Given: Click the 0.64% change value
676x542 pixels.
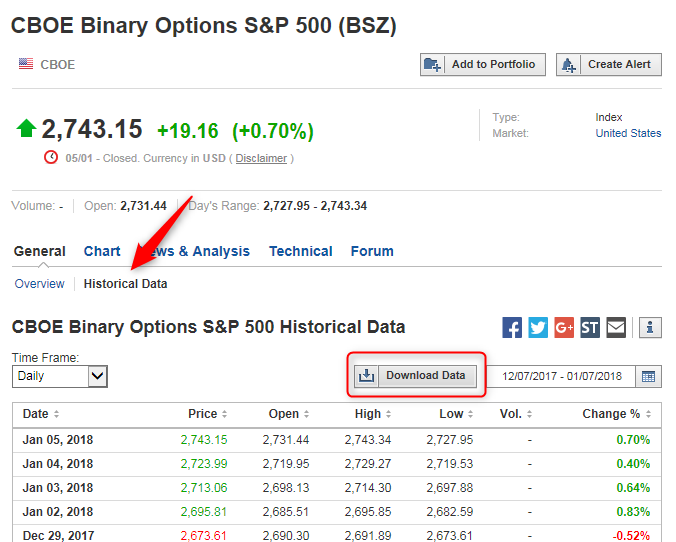Looking at the screenshot, I should click(x=633, y=488).
